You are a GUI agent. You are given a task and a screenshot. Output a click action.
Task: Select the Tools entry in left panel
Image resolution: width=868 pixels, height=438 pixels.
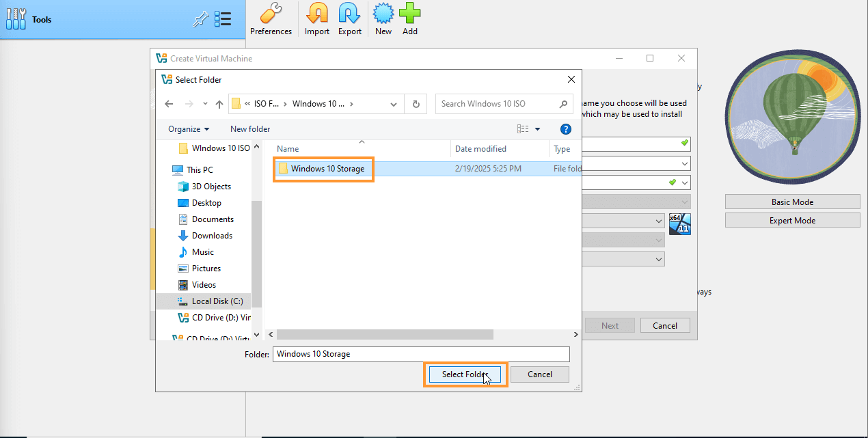tap(123, 20)
